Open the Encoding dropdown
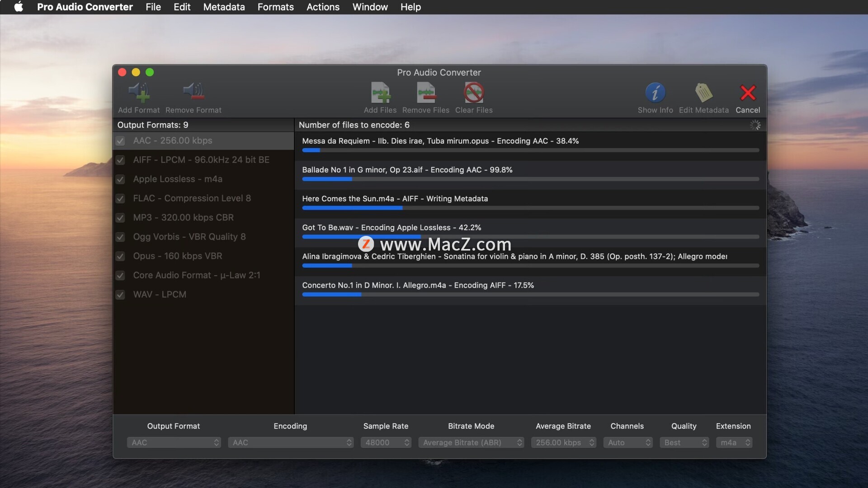 [291, 442]
